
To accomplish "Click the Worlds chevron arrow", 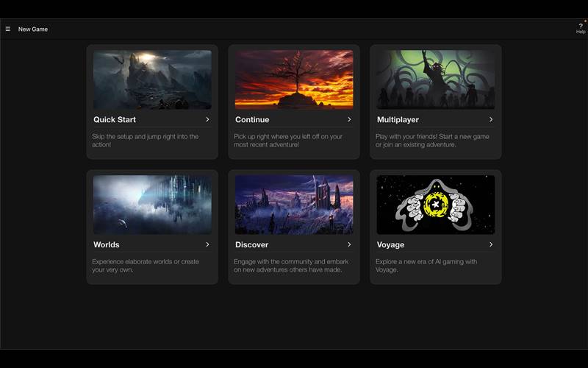I will [207, 244].
